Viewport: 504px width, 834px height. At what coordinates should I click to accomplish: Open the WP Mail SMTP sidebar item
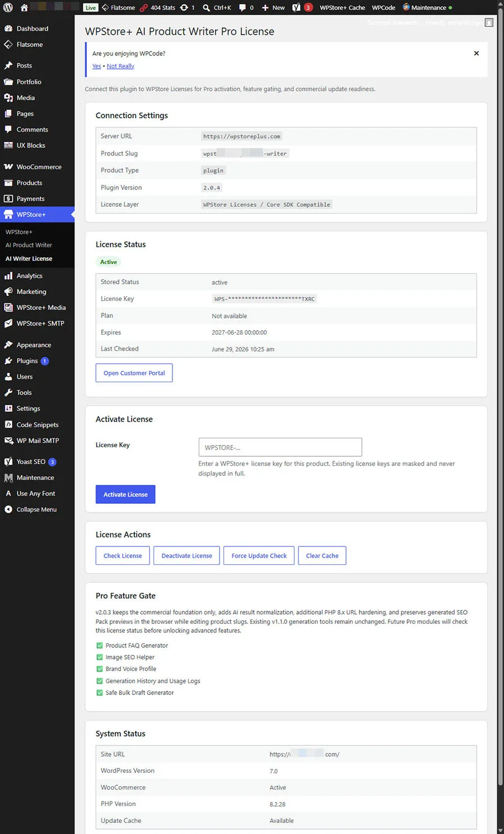pyautogui.click(x=37, y=441)
